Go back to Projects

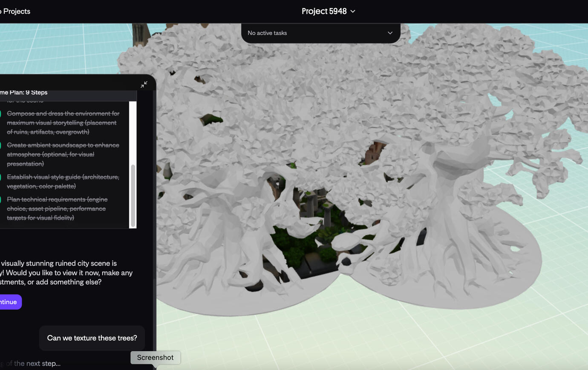[x=15, y=11]
